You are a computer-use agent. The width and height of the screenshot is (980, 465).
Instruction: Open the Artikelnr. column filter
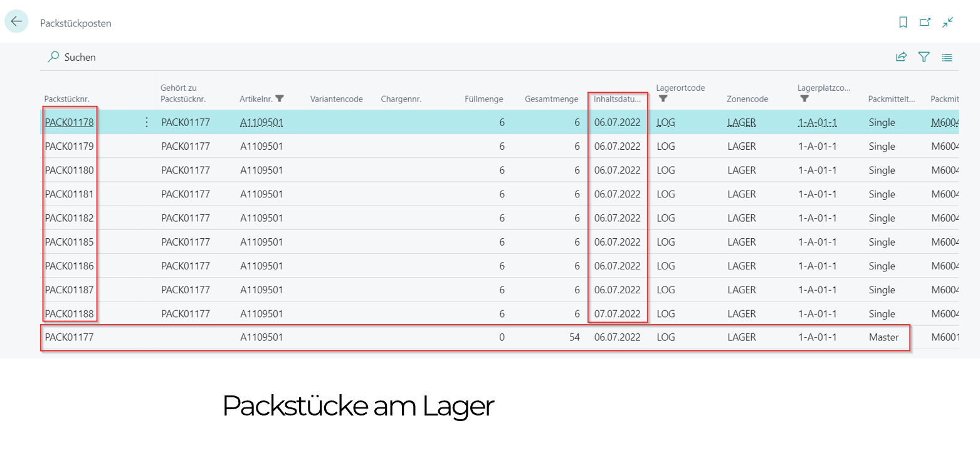coord(280,98)
